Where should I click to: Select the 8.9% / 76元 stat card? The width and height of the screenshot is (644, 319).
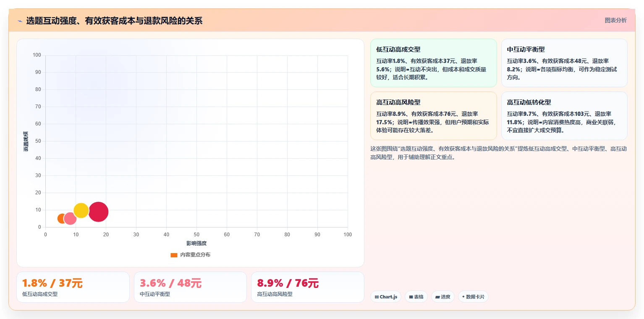(307, 287)
